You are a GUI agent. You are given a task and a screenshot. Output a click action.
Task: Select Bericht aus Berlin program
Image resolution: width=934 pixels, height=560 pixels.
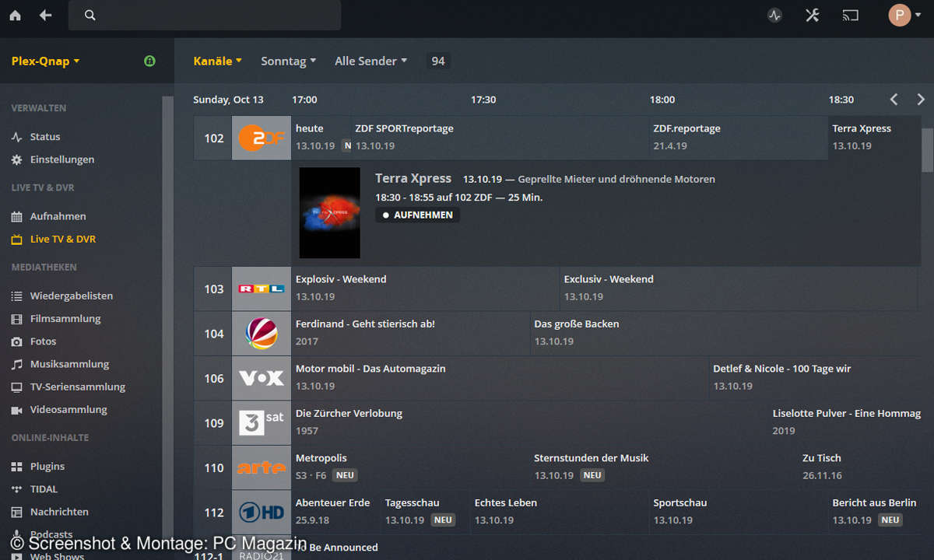pyautogui.click(x=873, y=512)
